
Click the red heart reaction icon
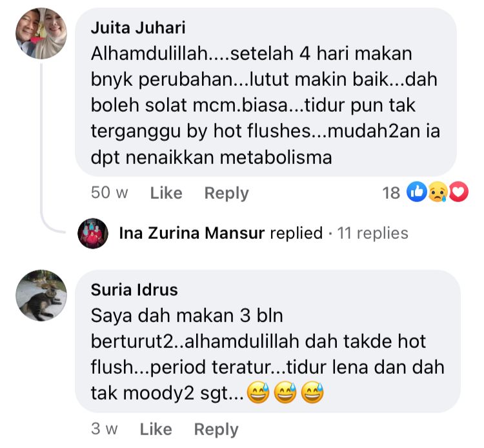458,192
